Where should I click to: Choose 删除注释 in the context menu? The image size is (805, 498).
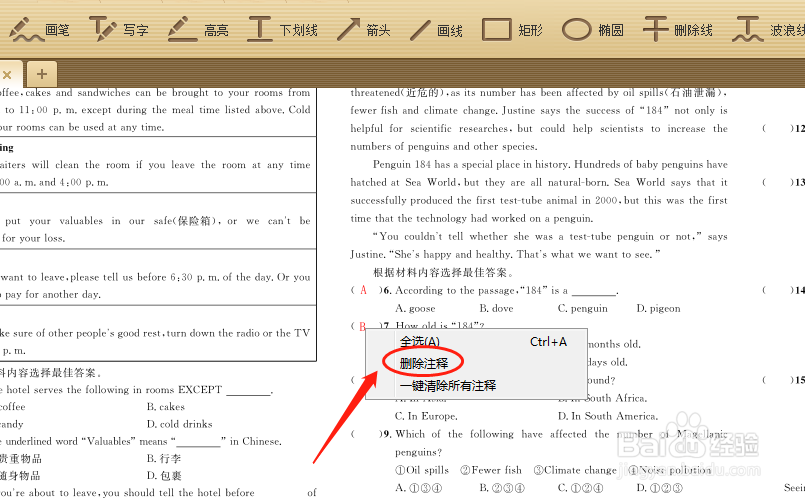click(x=476, y=363)
